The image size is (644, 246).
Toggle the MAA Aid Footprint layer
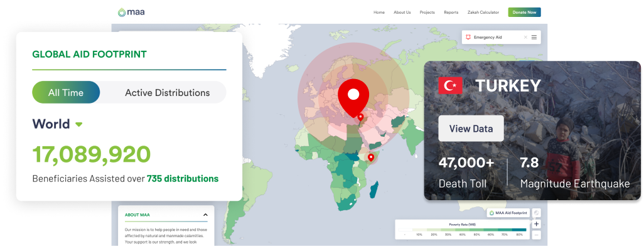coord(508,213)
